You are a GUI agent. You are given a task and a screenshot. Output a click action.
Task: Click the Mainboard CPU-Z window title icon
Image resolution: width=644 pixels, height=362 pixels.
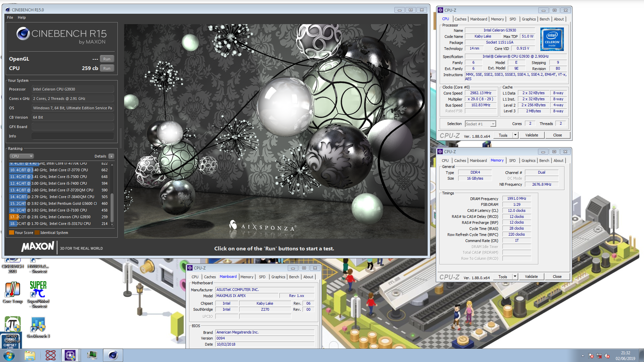coord(190,268)
